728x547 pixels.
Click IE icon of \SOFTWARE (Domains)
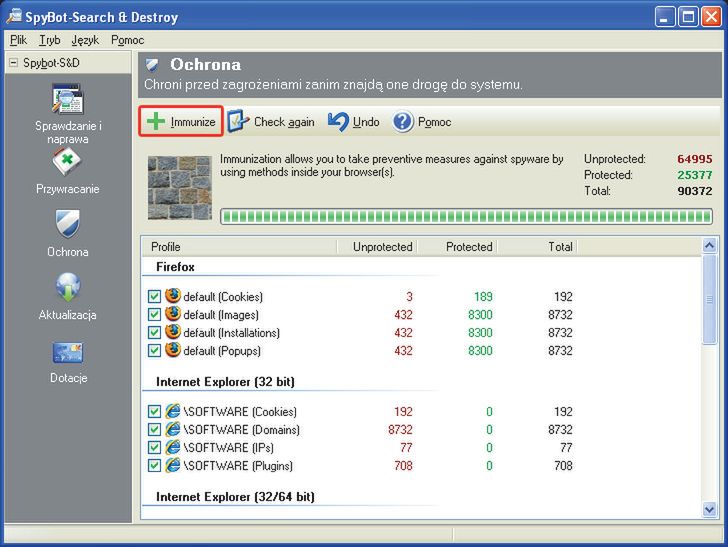(x=173, y=429)
